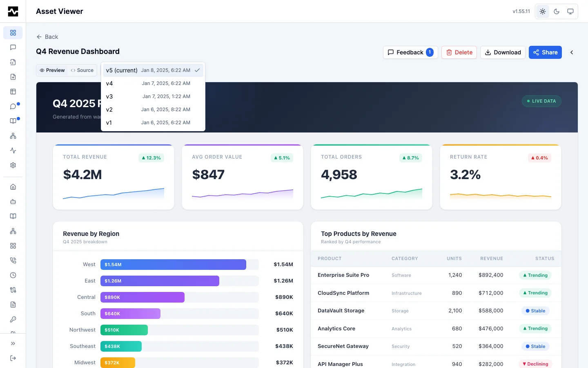588x368 pixels.
Task: Click the West region revenue bar
Action: 173,265
